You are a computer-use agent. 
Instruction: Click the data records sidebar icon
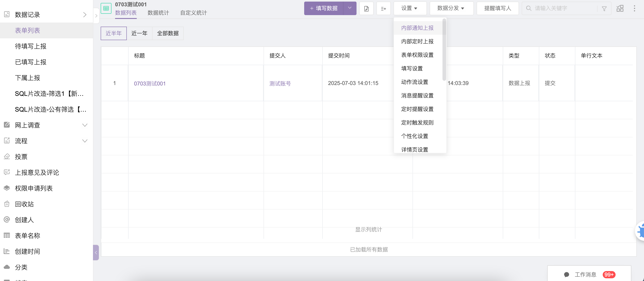point(7,14)
